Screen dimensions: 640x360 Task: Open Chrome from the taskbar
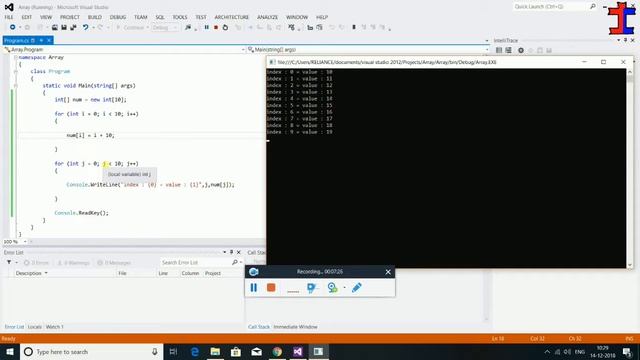pyautogui.click(x=277, y=351)
